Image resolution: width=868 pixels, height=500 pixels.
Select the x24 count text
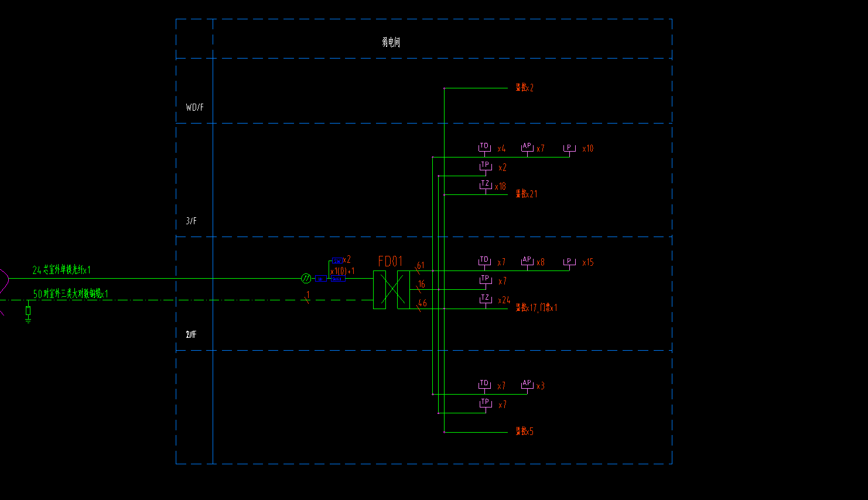[504, 300]
